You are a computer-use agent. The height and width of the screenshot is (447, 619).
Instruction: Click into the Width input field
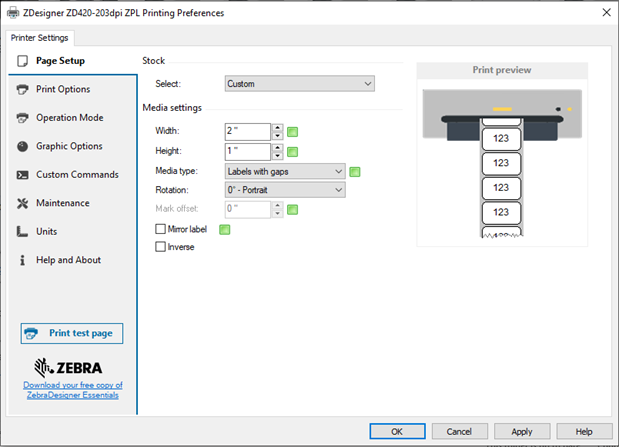[x=248, y=131]
